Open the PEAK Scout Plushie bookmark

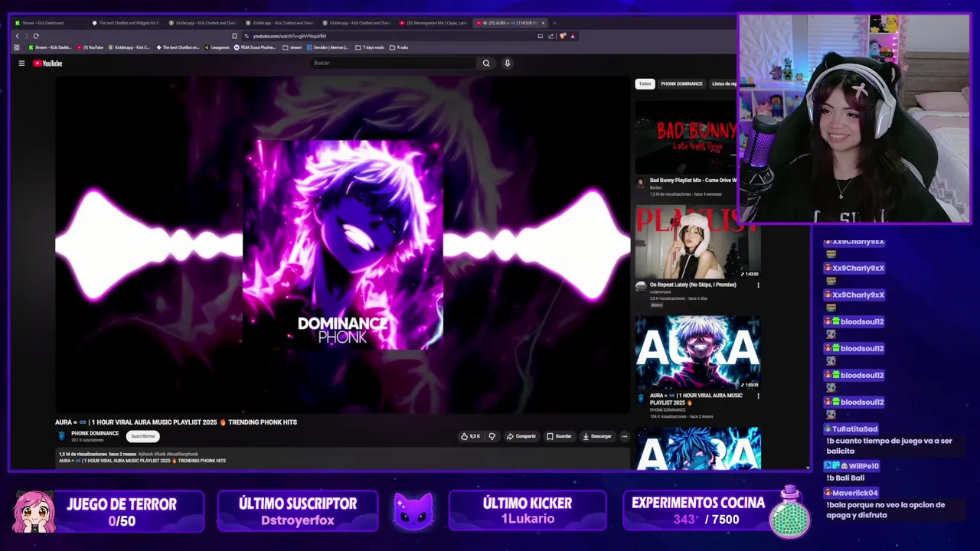pyautogui.click(x=255, y=47)
